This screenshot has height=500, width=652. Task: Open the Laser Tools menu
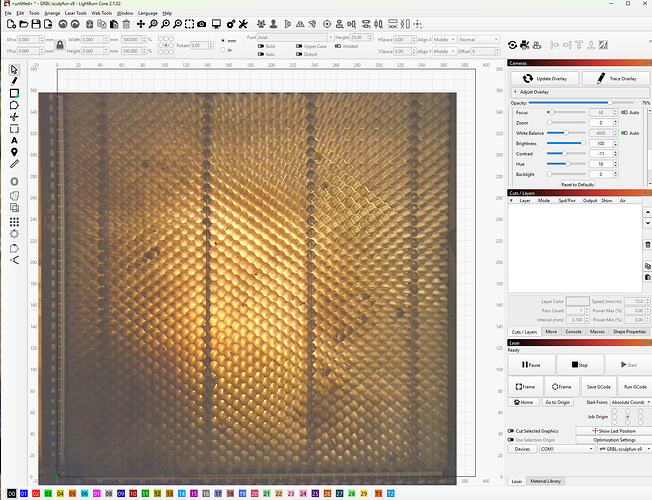pyautogui.click(x=76, y=13)
